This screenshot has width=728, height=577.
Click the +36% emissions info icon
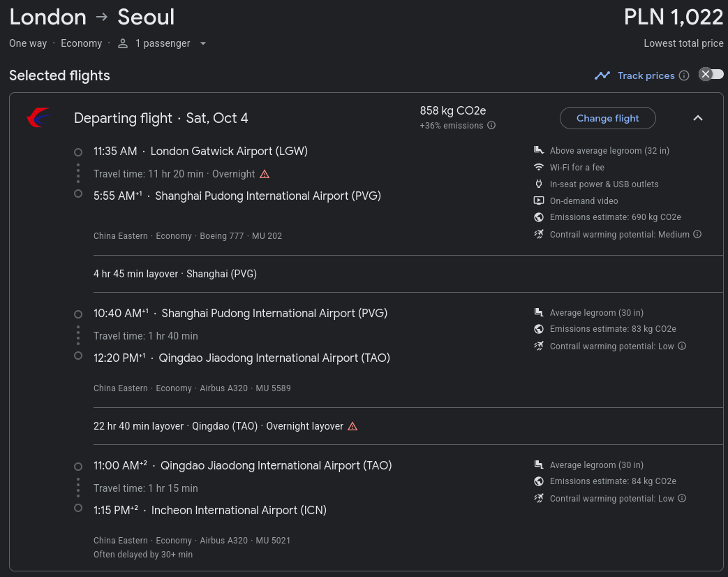(491, 126)
